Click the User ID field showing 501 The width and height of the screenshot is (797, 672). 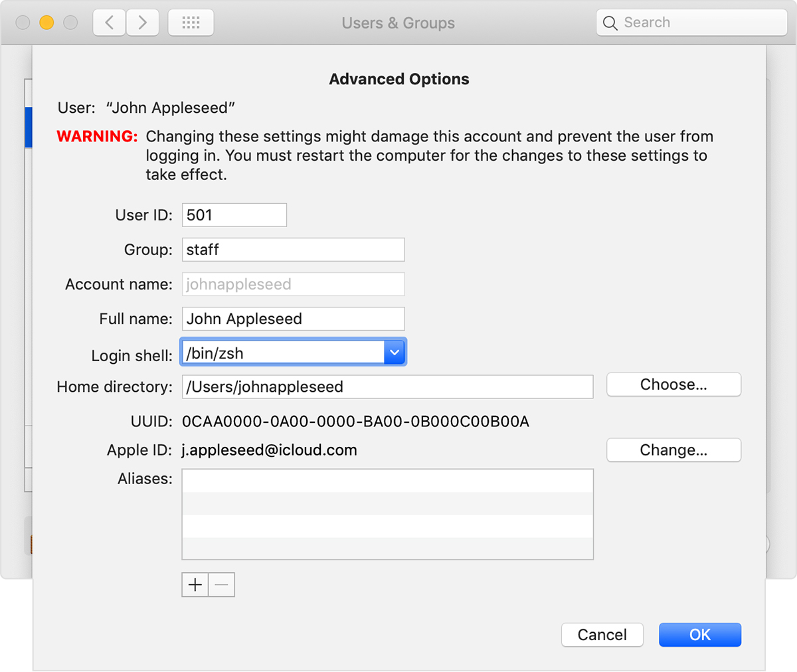[234, 215]
